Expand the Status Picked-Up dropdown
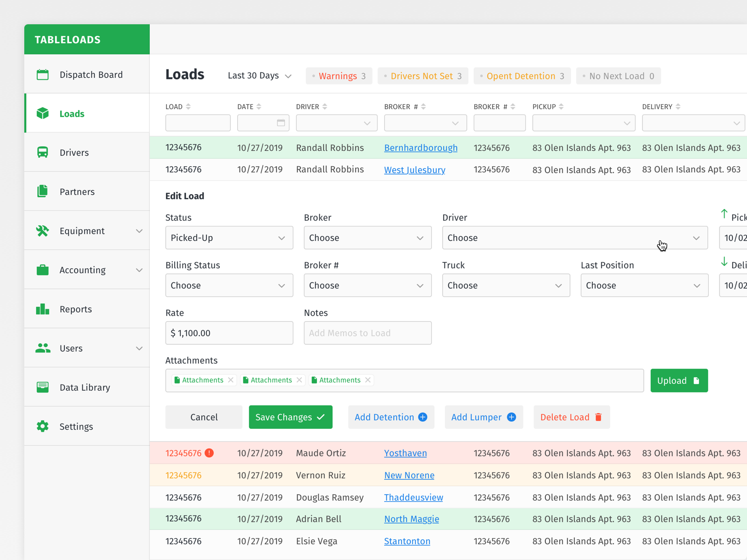The image size is (747, 560). 229,238
